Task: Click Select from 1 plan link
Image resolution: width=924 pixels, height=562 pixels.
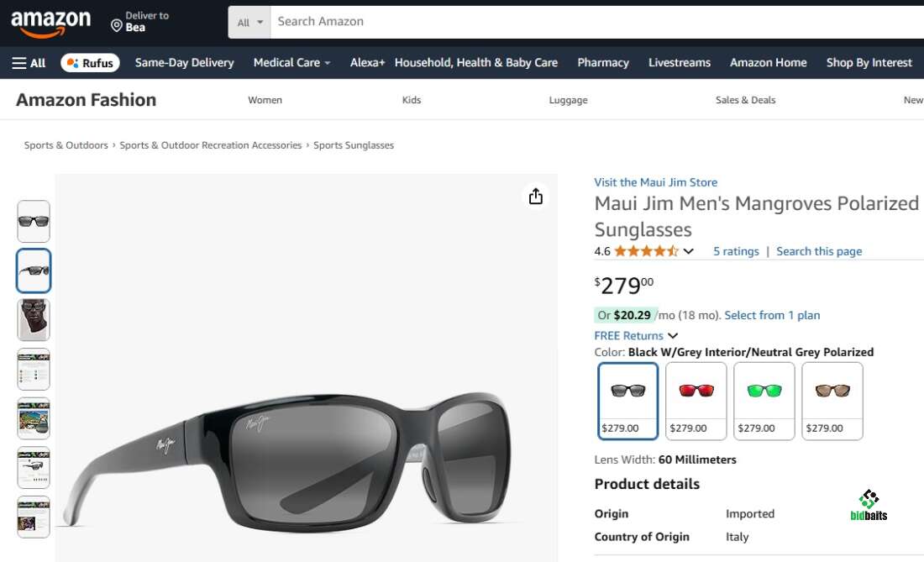Action: tap(772, 315)
